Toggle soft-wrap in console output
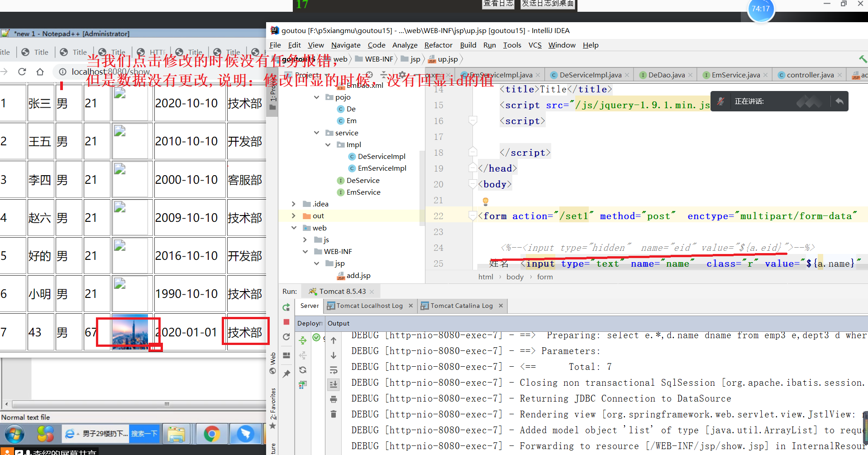 334,370
